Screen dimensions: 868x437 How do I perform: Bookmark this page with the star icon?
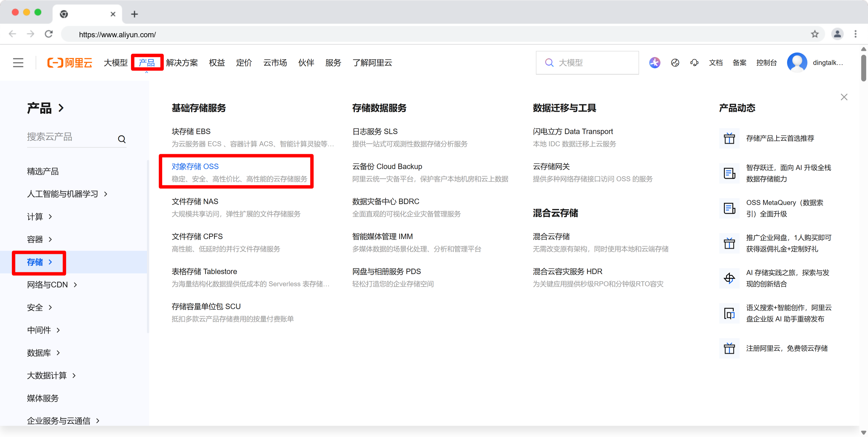[814, 34]
